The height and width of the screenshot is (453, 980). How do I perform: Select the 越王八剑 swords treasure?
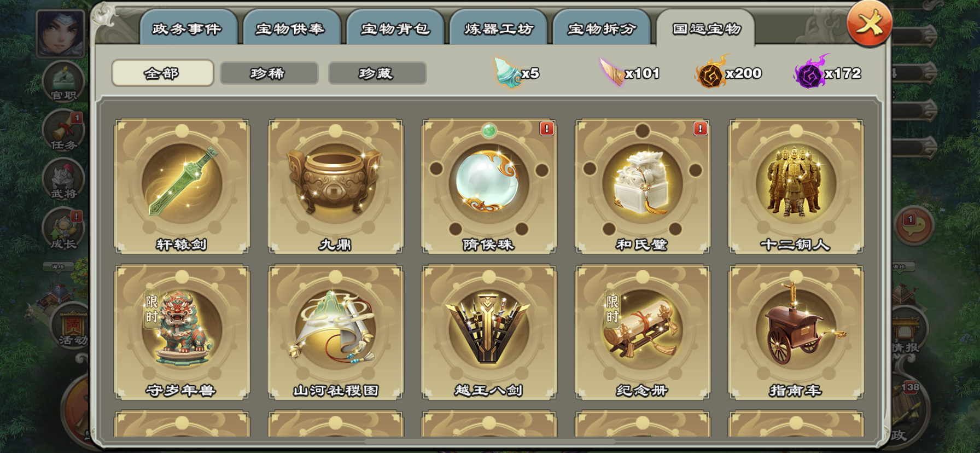pos(489,332)
